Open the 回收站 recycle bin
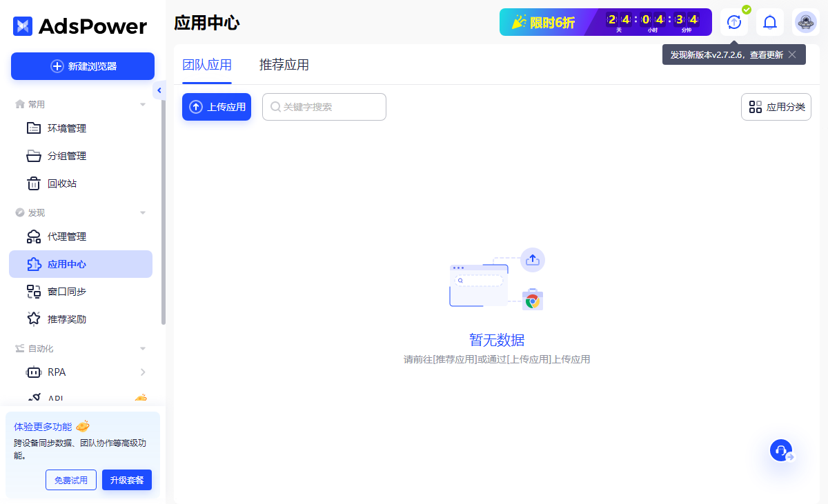 [x=62, y=183]
